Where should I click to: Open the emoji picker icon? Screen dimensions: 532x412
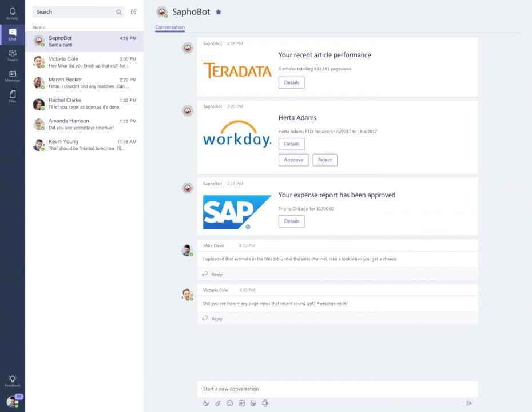[x=230, y=403]
